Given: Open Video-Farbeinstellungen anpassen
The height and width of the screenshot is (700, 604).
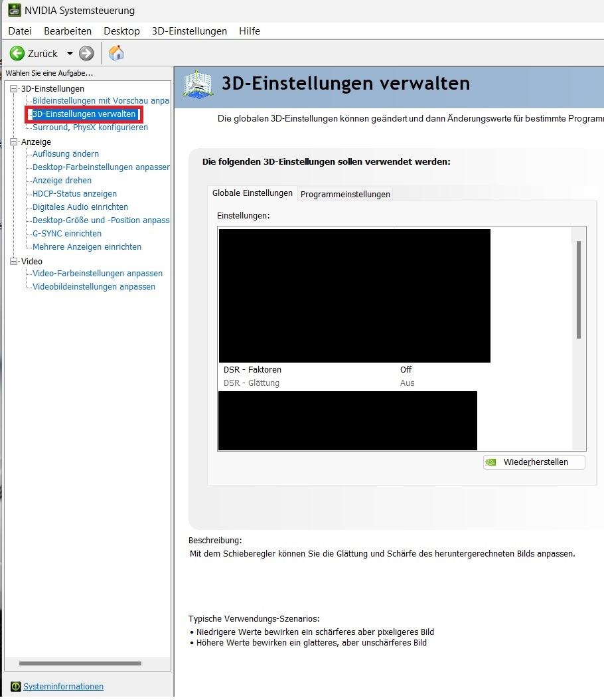Looking at the screenshot, I should coord(98,273).
